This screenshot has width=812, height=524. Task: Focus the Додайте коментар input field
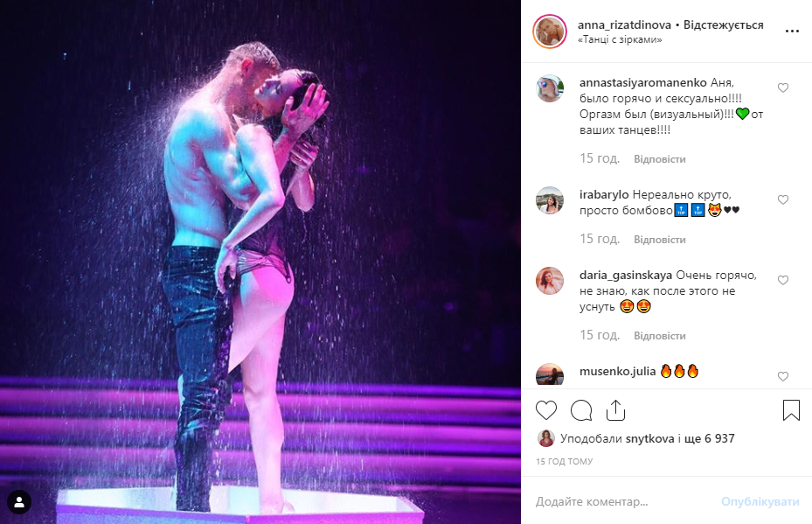[x=623, y=502]
